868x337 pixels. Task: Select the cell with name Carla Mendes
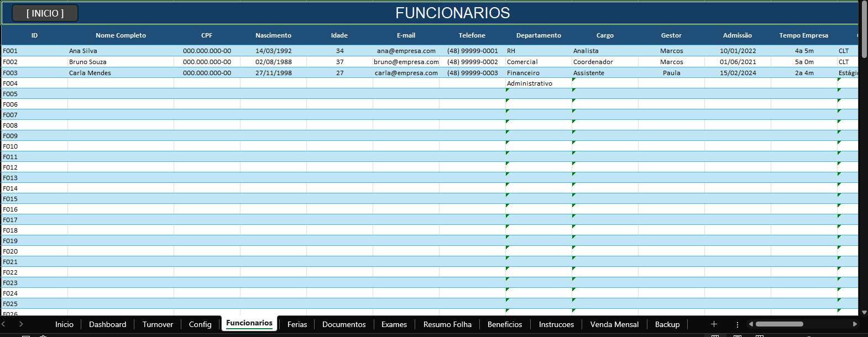pyautogui.click(x=121, y=73)
